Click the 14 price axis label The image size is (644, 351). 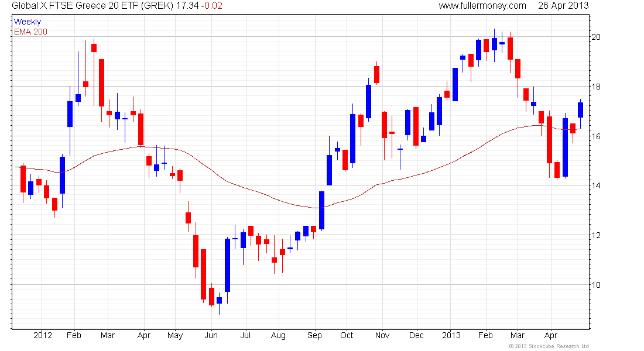click(x=595, y=185)
